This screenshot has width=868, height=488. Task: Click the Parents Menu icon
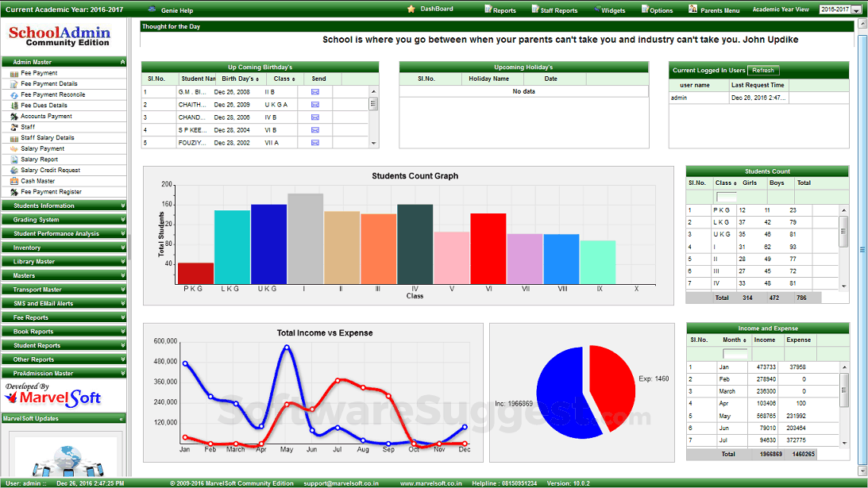pos(693,10)
